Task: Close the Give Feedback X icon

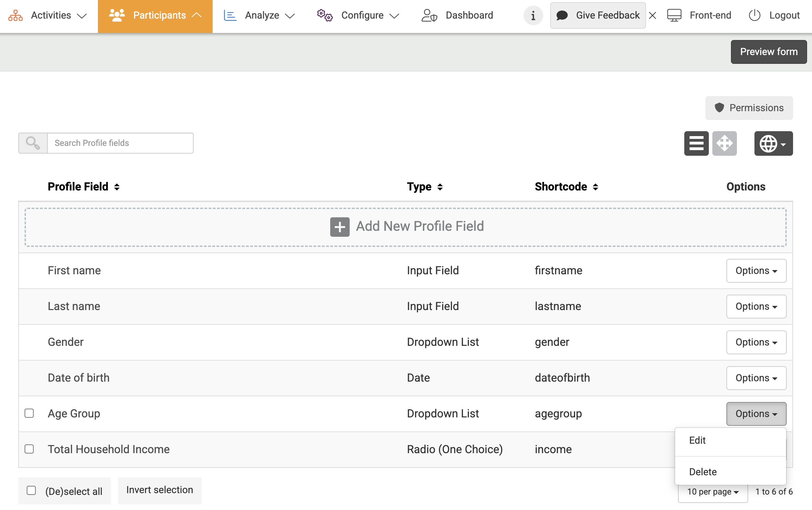Action: 653,15
